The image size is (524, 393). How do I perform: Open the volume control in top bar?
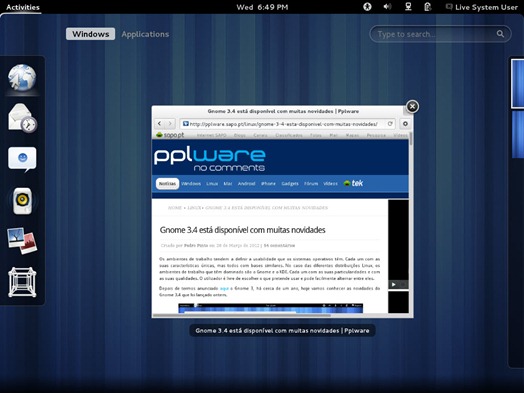pyautogui.click(x=387, y=7)
